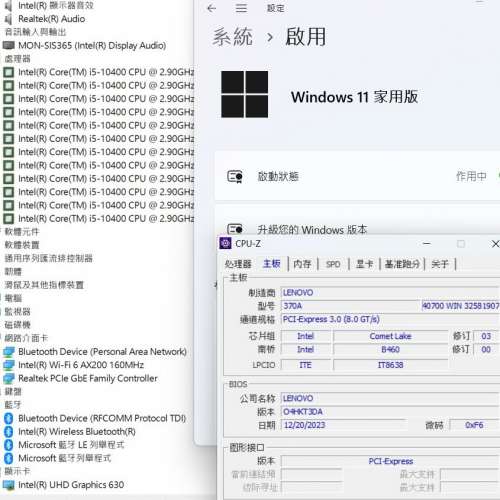The image size is (500, 500).
Task: Click Bluetooth Device Personal Area Network icon
Action: (x=9, y=352)
